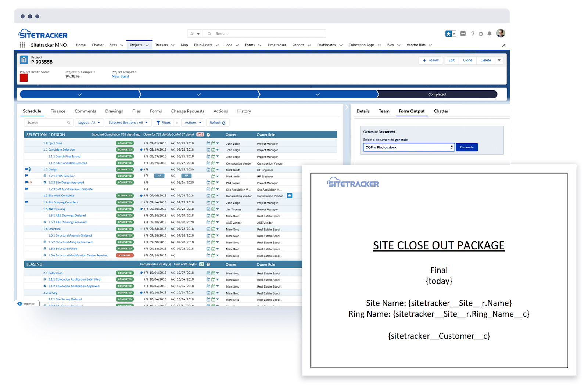
Task: Select the blue flag icon beside 1.2 Design
Action: coord(26,169)
